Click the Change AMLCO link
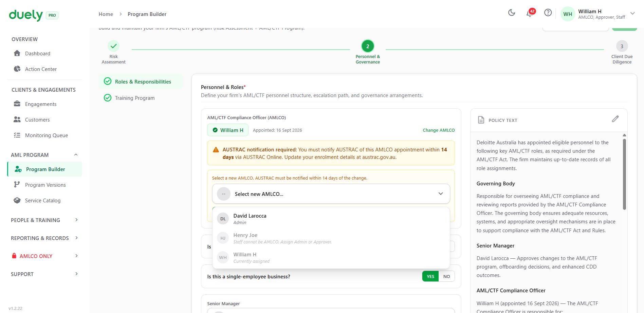Viewport: 644px width, 313px height. click(439, 130)
